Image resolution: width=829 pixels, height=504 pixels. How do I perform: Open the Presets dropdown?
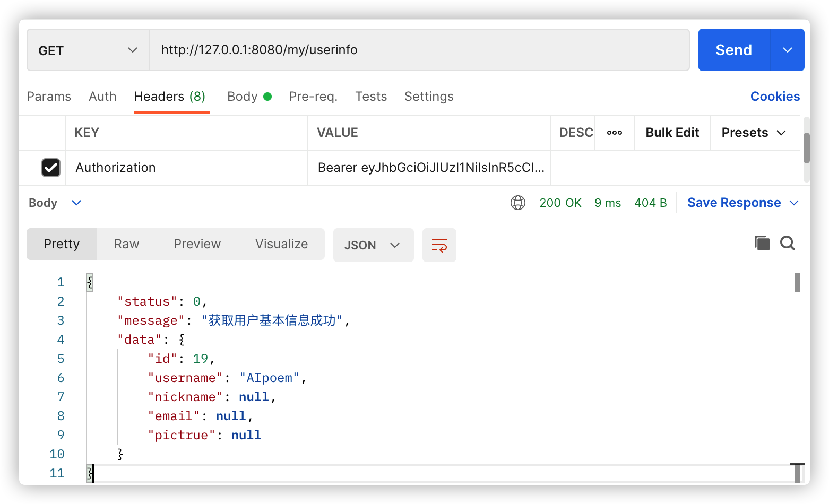[x=753, y=133]
